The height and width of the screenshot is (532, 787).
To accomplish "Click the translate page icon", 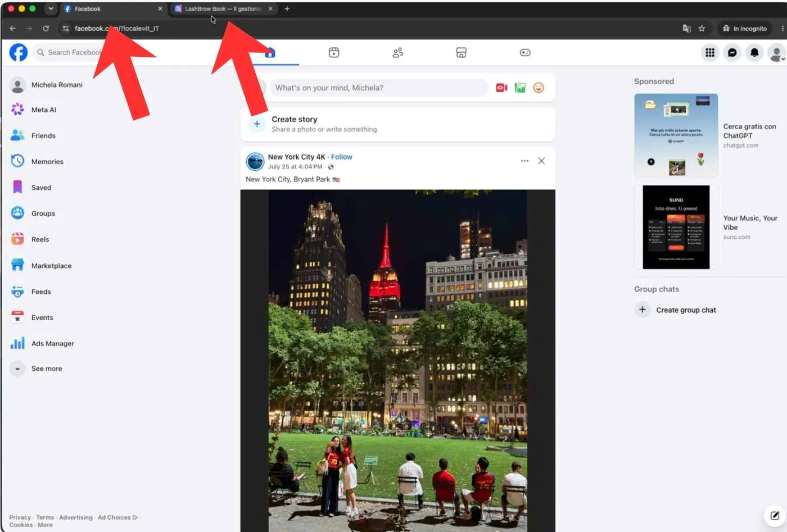I will click(686, 28).
